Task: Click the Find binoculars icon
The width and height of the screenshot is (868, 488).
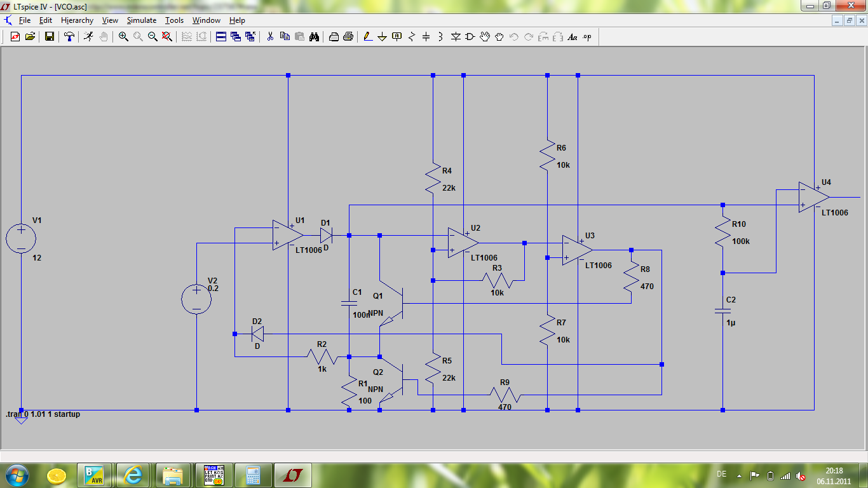Action: coord(314,37)
